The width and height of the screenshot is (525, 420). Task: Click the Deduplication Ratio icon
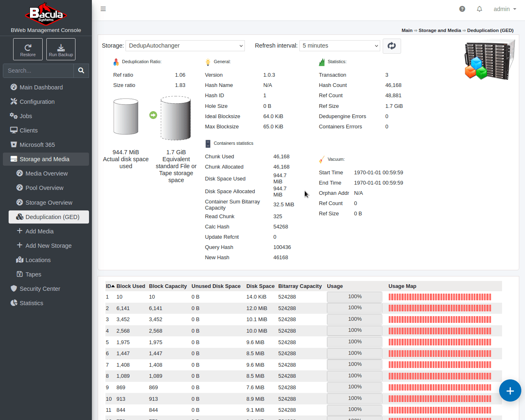[116, 62]
